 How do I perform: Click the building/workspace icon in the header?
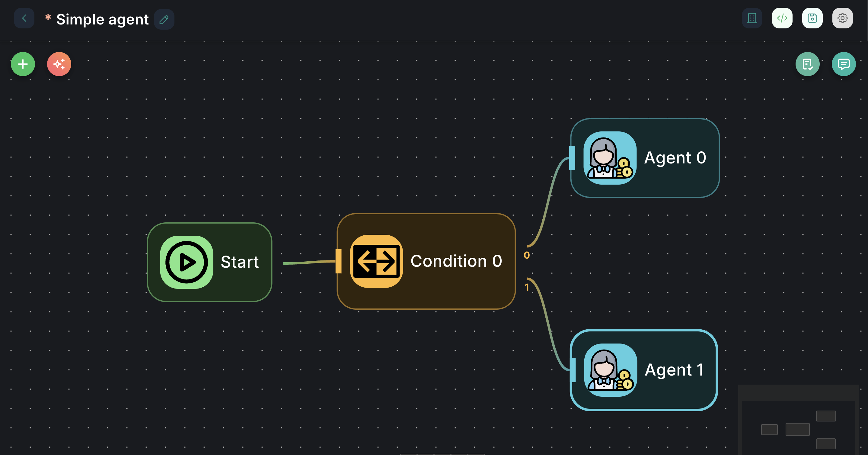[752, 18]
